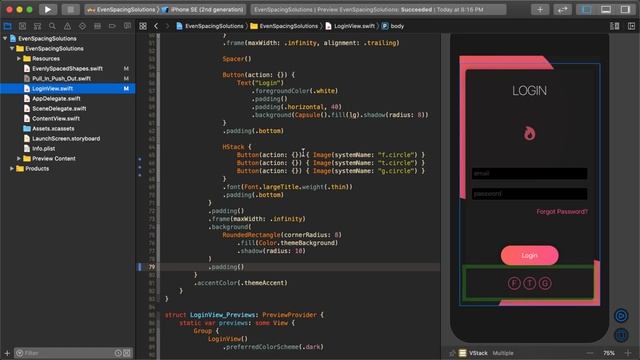Choose the EvenSpacingSolutions scheme
The height and width of the screenshot is (360, 640).
122,9
